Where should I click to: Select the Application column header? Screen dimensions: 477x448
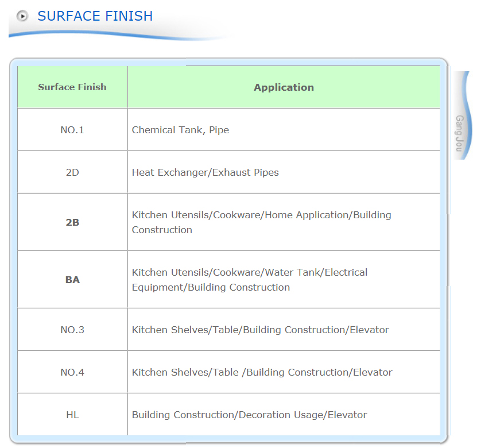click(x=284, y=87)
